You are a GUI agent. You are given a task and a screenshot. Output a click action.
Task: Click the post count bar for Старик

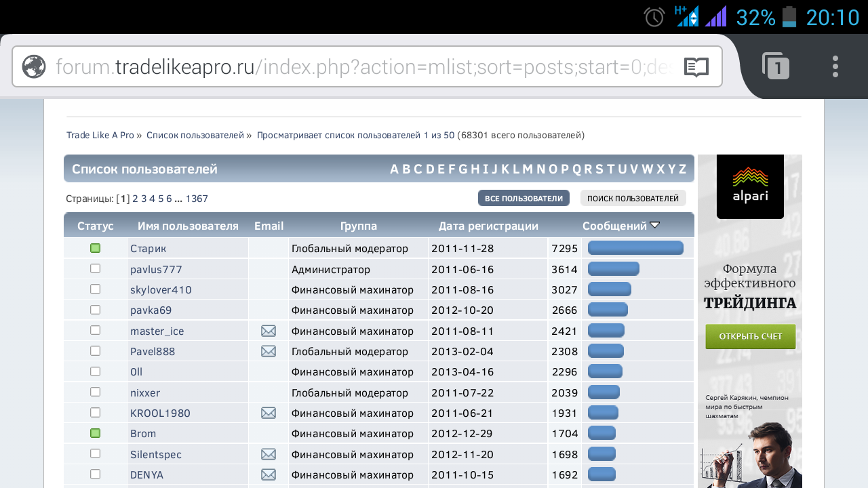pos(635,248)
